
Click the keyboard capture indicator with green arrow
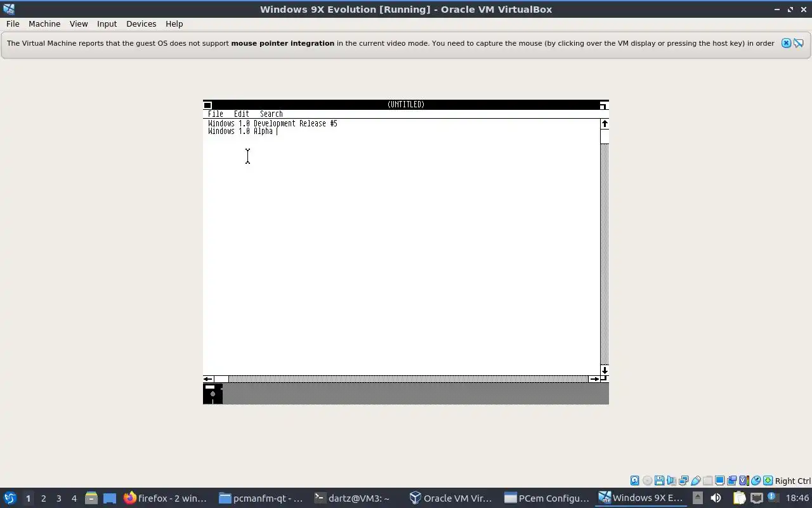(768, 481)
